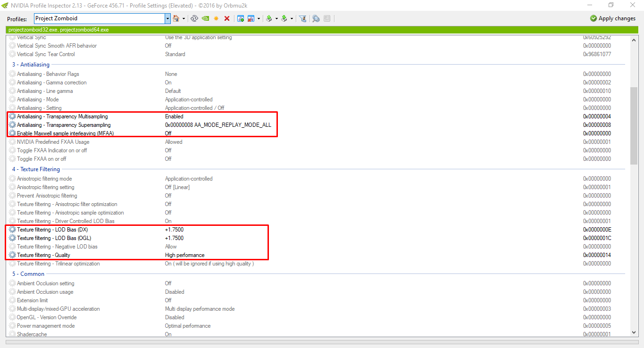Viewport: 644px width, 348px height.
Task: Open the bit value editor
Action: (x=327, y=18)
